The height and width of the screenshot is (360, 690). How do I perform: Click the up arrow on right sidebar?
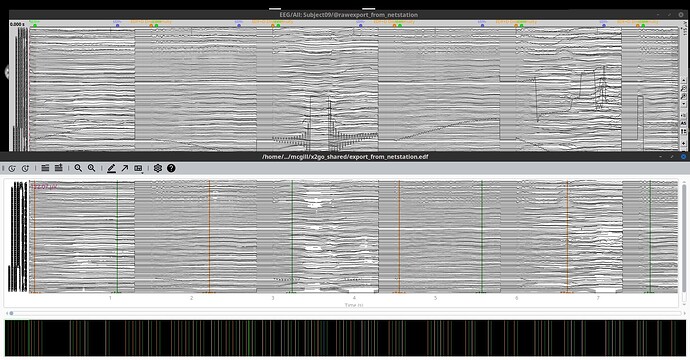684,81
